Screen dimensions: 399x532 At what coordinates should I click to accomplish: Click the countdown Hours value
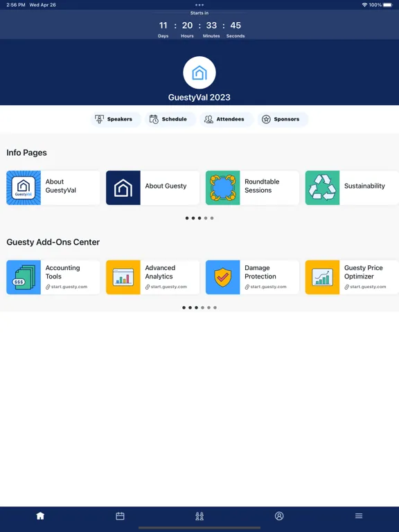[x=187, y=26]
